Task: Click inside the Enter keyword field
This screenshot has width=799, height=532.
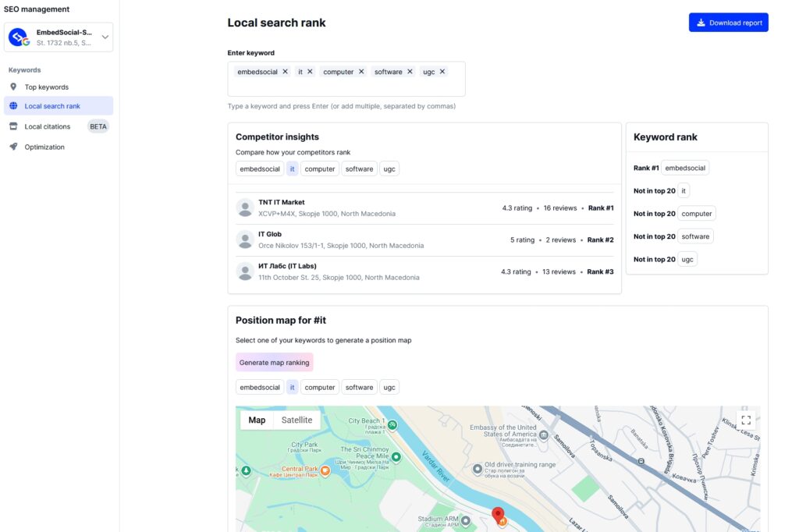Action: pos(346,87)
